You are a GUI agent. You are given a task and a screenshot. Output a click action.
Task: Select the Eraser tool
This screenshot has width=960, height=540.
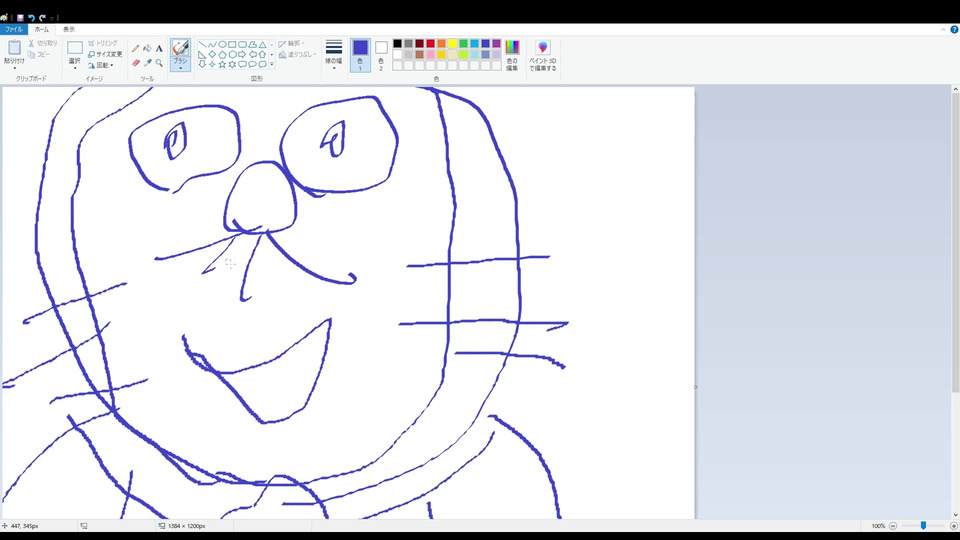coord(136,63)
